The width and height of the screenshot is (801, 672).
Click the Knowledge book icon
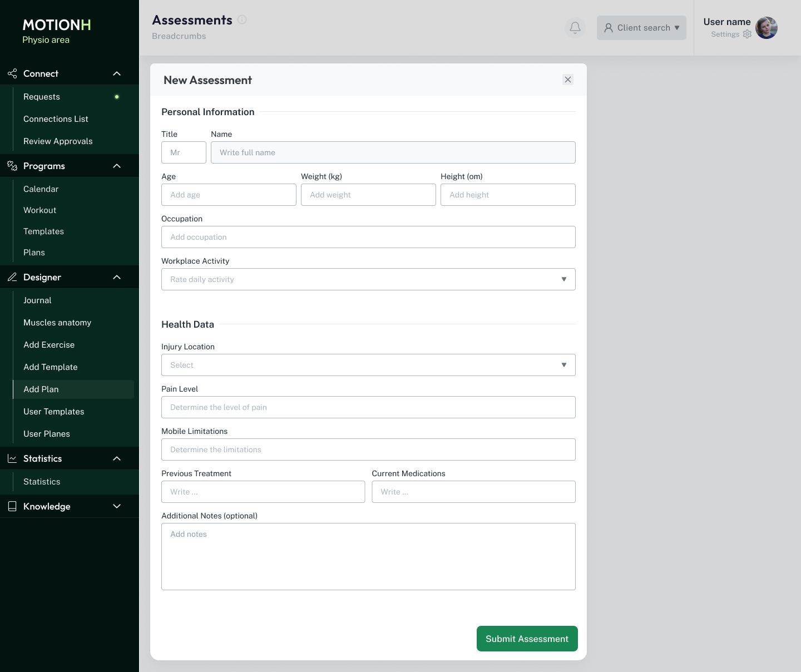(x=12, y=506)
